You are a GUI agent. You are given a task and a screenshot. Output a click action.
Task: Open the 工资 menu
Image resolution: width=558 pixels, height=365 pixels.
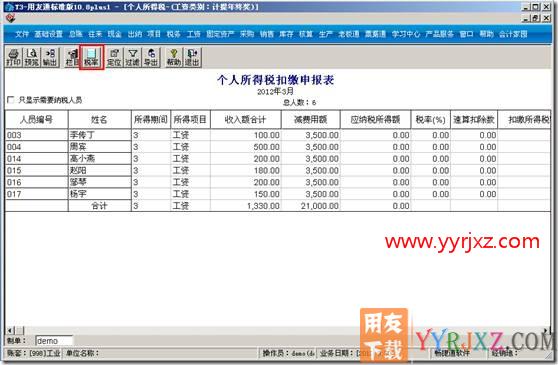point(194,34)
